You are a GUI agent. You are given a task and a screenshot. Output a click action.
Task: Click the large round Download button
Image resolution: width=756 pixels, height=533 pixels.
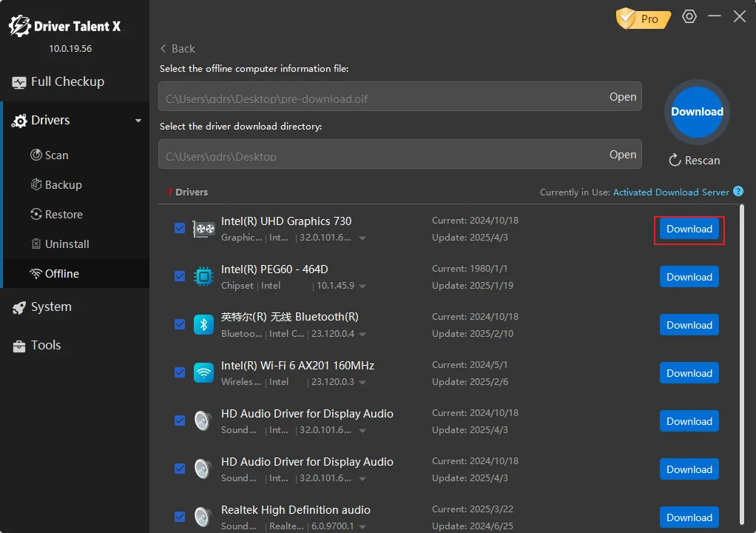(697, 112)
